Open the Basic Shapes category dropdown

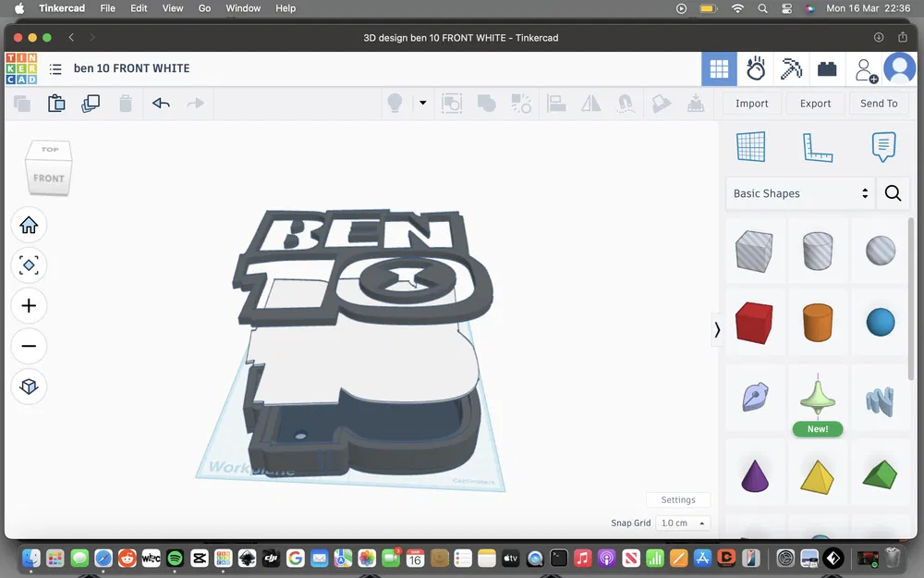point(799,193)
